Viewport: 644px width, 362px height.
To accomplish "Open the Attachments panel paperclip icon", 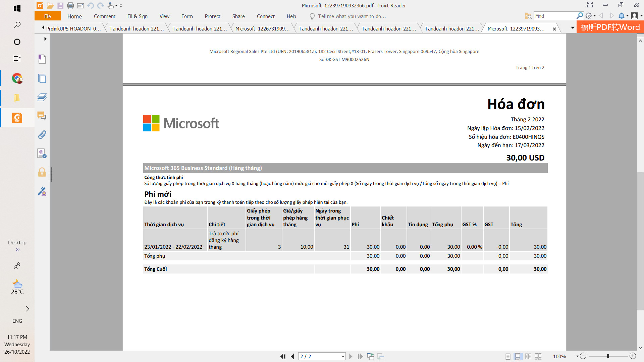I will click(x=42, y=135).
